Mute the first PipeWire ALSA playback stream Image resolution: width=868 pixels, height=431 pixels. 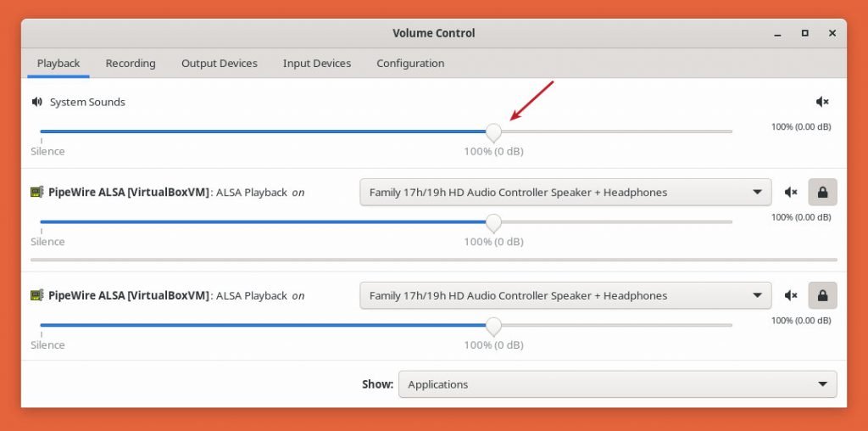pyautogui.click(x=791, y=193)
